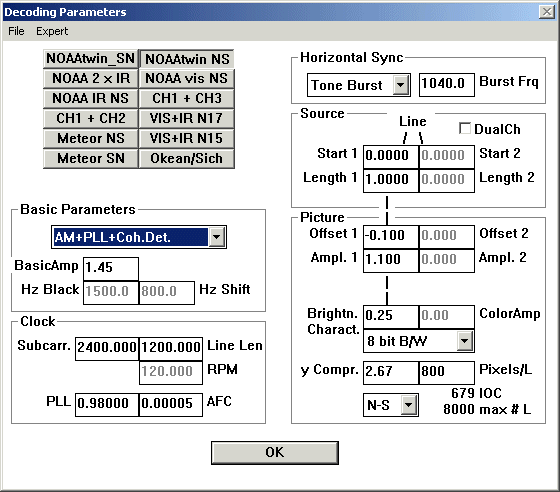Click the Ampl. 2 field
The height and width of the screenshot is (492, 560).
[446, 261]
